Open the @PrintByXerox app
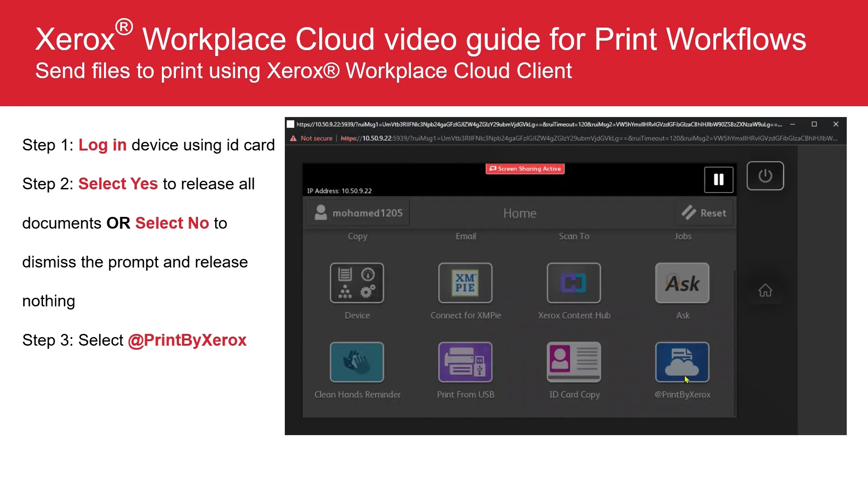Viewport: 868px width, 488px height. [682, 362]
